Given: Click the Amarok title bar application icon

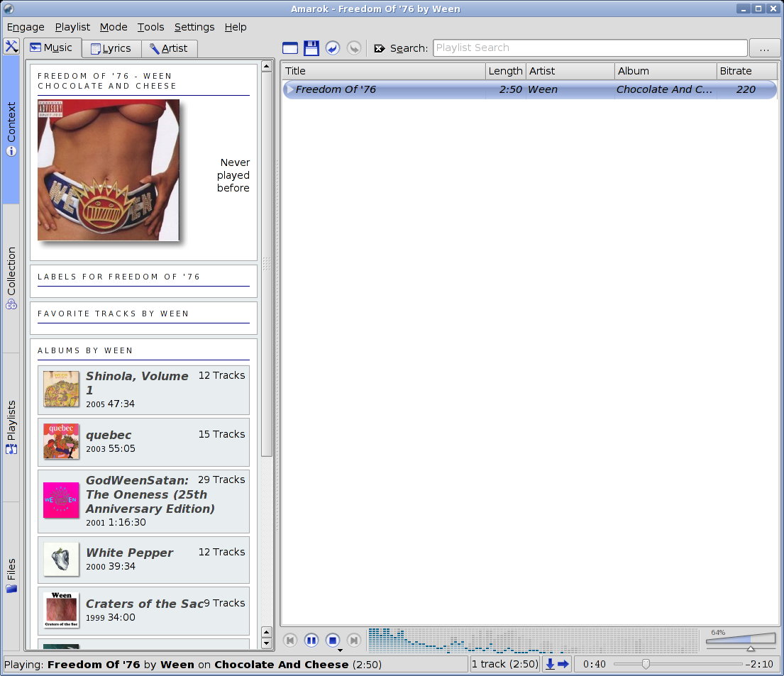Looking at the screenshot, I should pos(8,9).
